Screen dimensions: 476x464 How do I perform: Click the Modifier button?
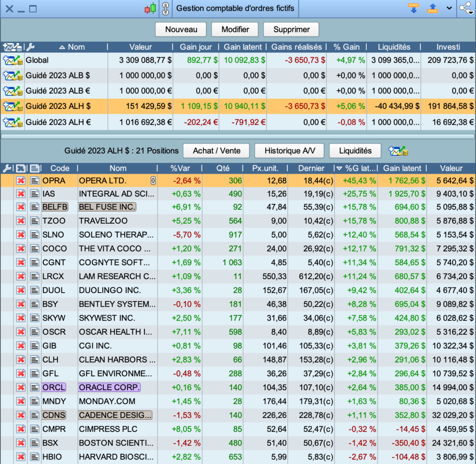point(235,29)
